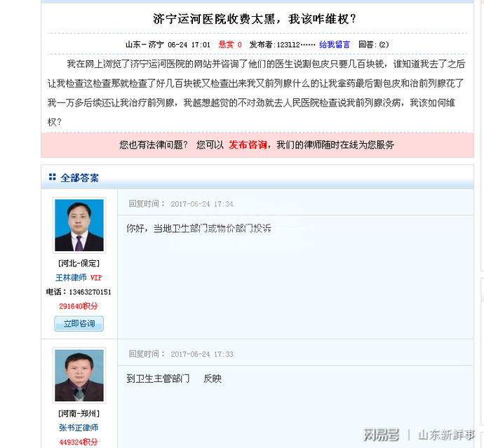Click the 全部答案 section heading
The width and height of the screenshot is (484, 448).
pos(80,177)
